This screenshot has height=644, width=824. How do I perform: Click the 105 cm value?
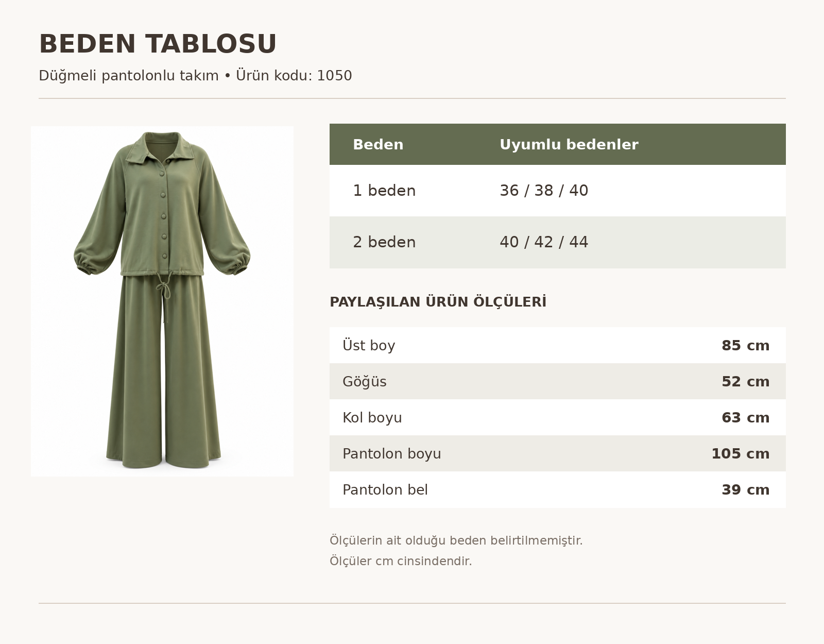(x=741, y=454)
